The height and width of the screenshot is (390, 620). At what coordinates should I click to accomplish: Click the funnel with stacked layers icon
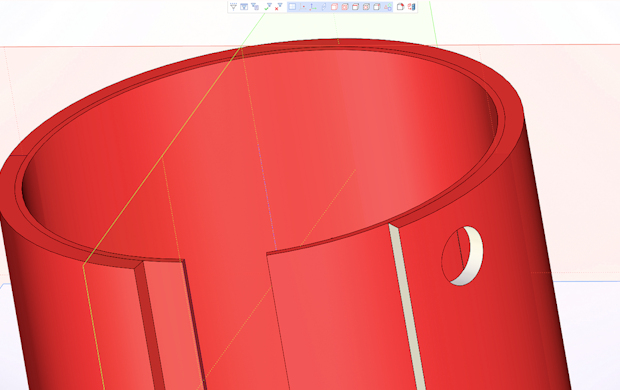(x=255, y=7)
